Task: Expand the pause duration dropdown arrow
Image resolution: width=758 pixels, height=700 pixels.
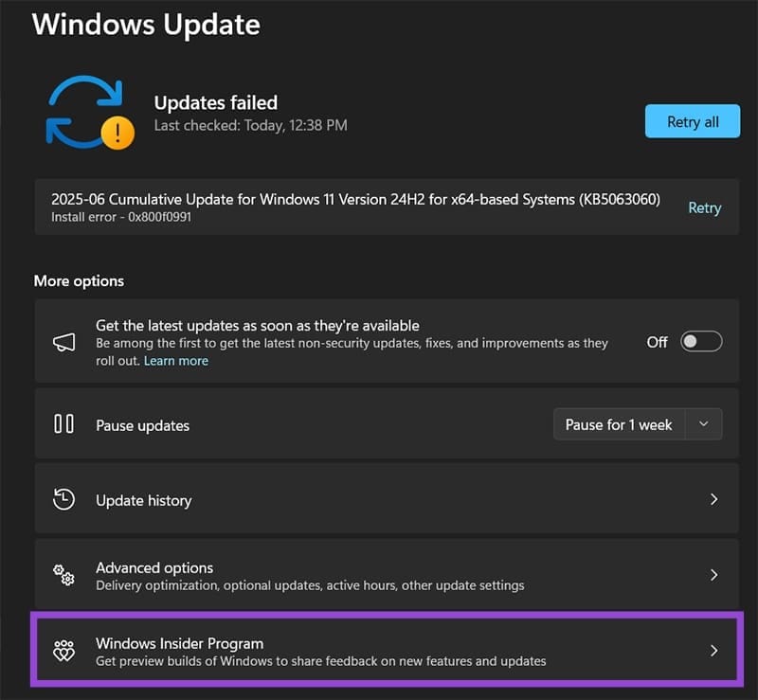Action: (704, 424)
